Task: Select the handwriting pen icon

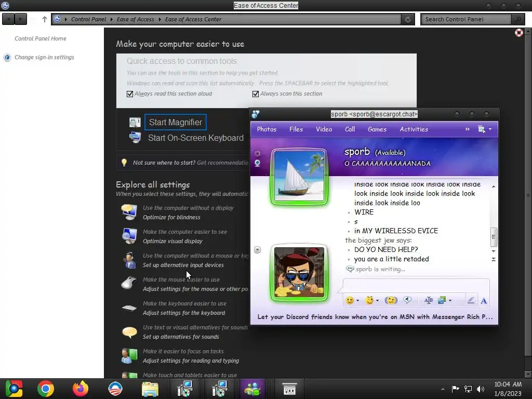Action: (471, 300)
